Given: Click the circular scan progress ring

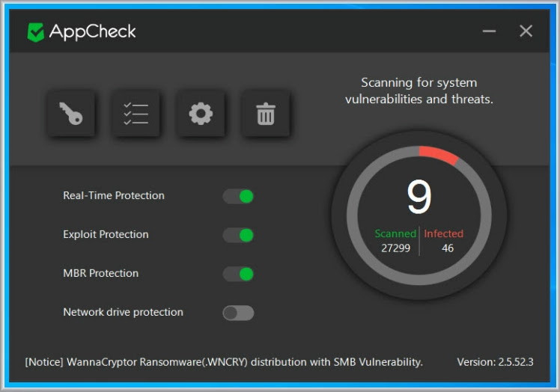Looking at the screenshot, I should coord(419,215).
